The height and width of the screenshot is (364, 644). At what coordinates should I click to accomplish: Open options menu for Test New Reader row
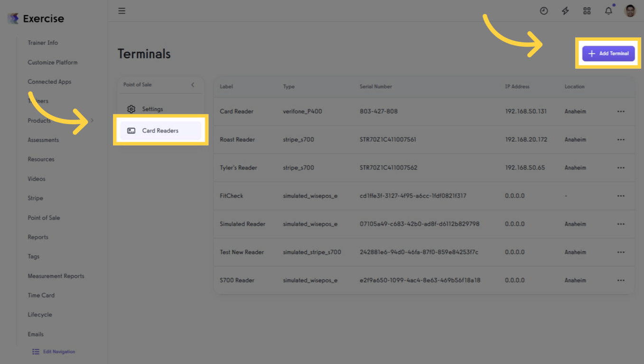(621, 252)
